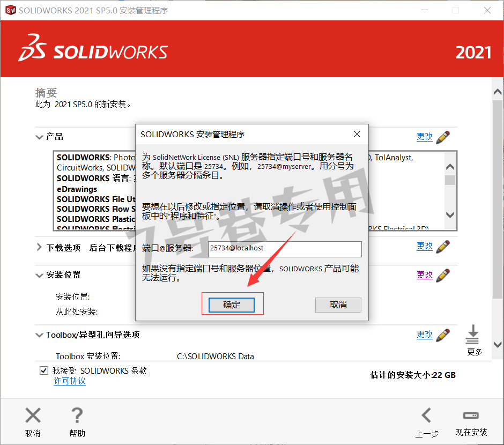The width and height of the screenshot is (504, 445).
Task: Close the main installation manager window
Action: pos(487,10)
